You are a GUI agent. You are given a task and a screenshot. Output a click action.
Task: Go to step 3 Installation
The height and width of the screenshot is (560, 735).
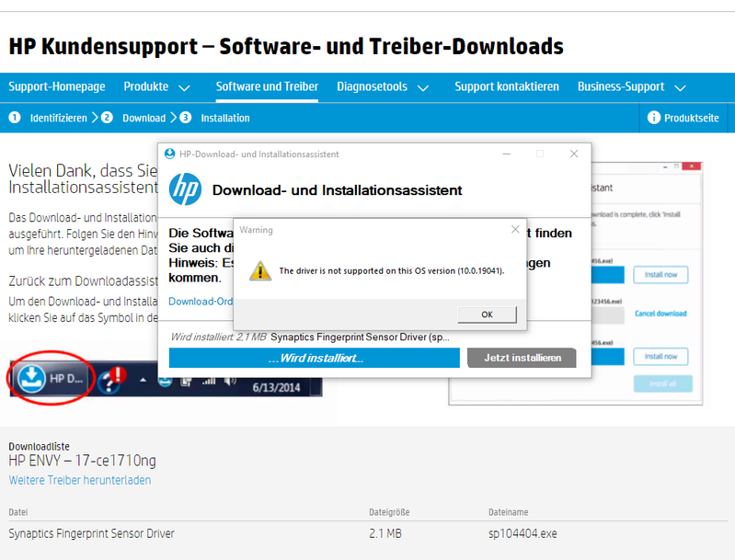[x=214, y=118]
